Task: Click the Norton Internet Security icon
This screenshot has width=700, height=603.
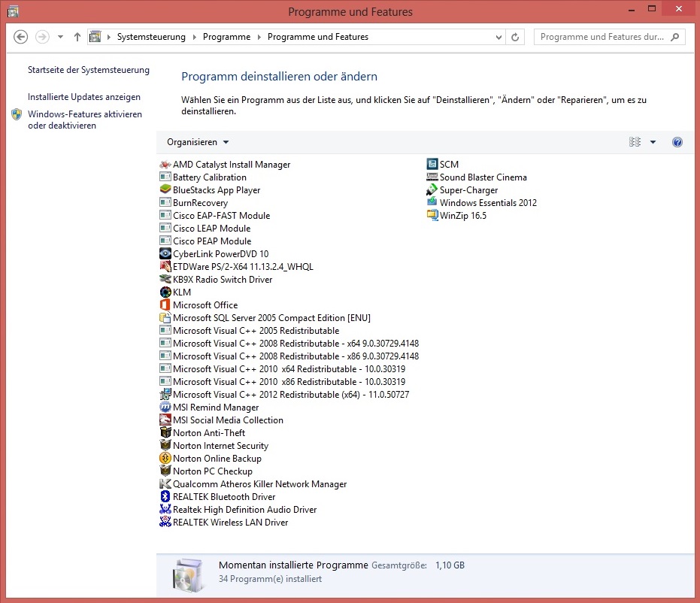Action: pos(165,445)
